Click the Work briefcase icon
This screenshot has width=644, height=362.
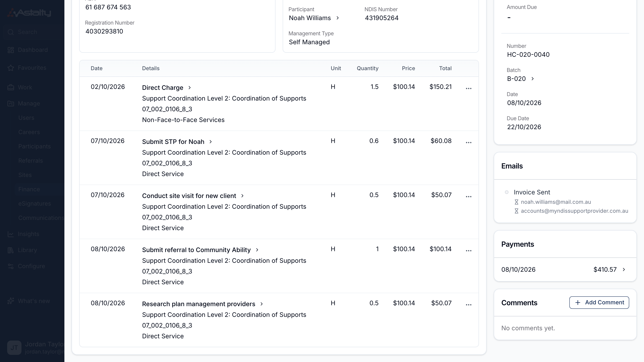11,87
